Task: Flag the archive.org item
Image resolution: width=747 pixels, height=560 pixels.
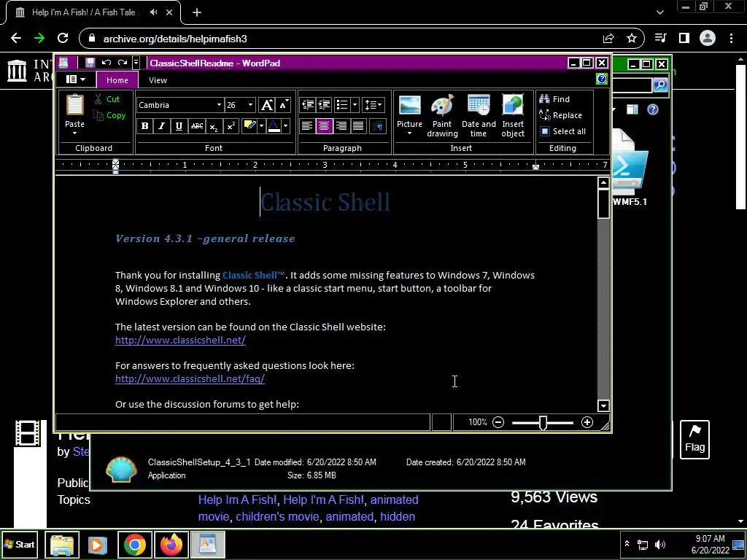Action: [x=694, y=440]
